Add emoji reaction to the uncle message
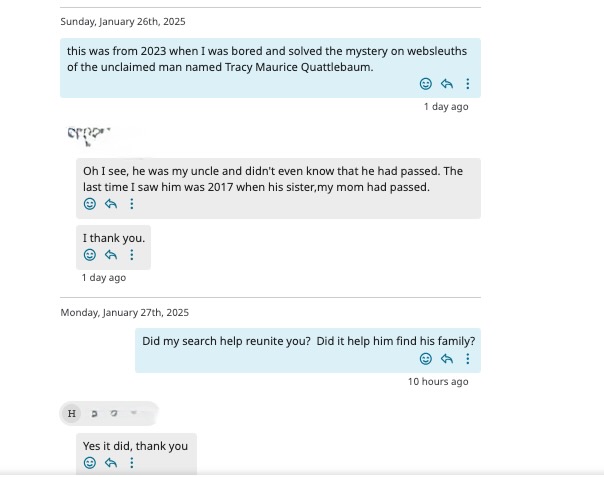 [x=90, y=204]
